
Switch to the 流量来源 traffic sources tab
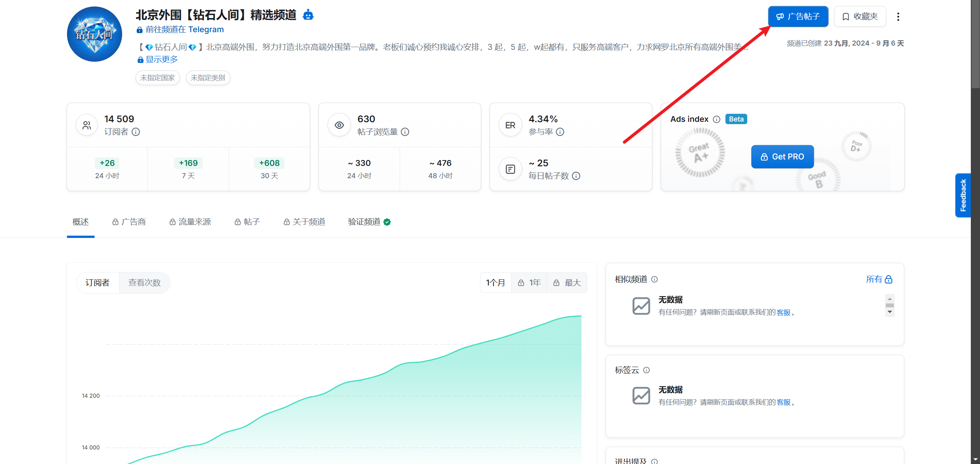[190, 222]
